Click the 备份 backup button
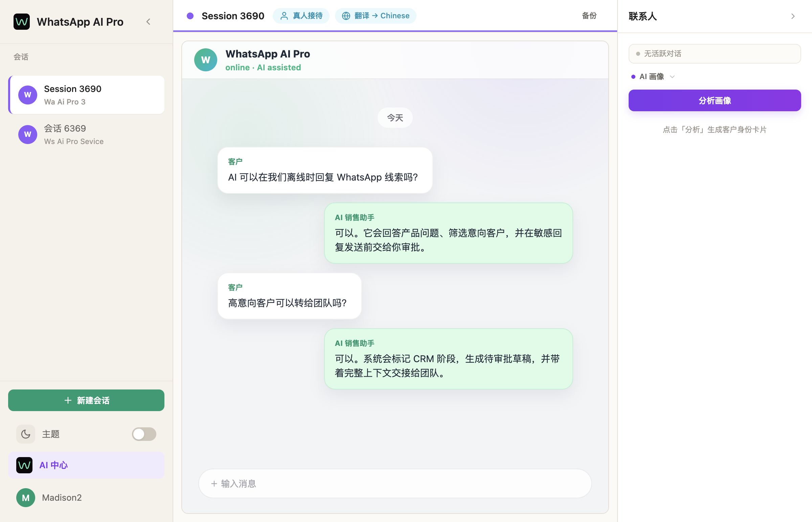The height and width of the screenshot is (522, 812). pyautogui.click(x=589, y=16)
